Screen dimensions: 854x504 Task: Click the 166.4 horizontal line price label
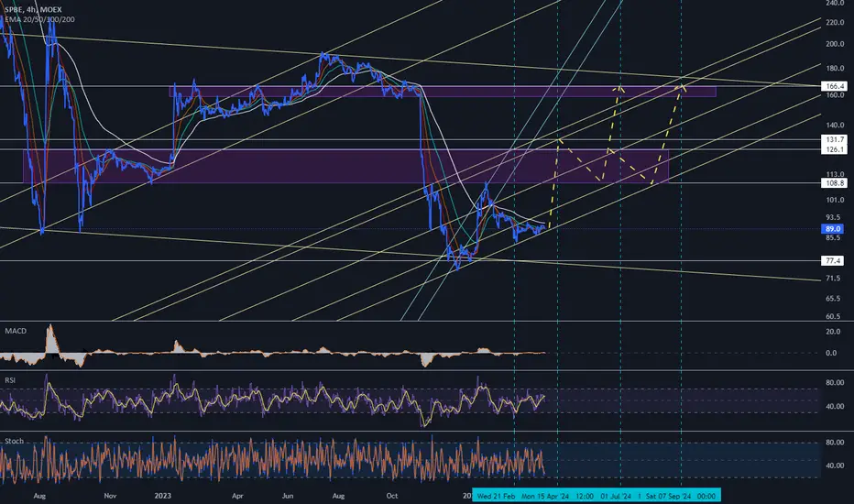835,86
